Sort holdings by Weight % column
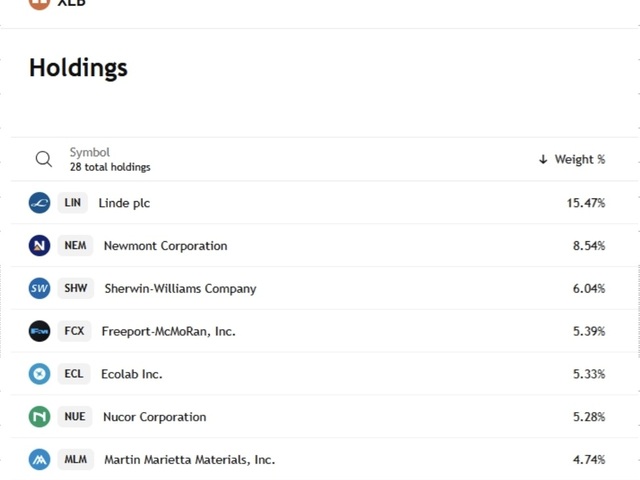The width and height of the screenshot is (640, 480). [x=572, y=160]
